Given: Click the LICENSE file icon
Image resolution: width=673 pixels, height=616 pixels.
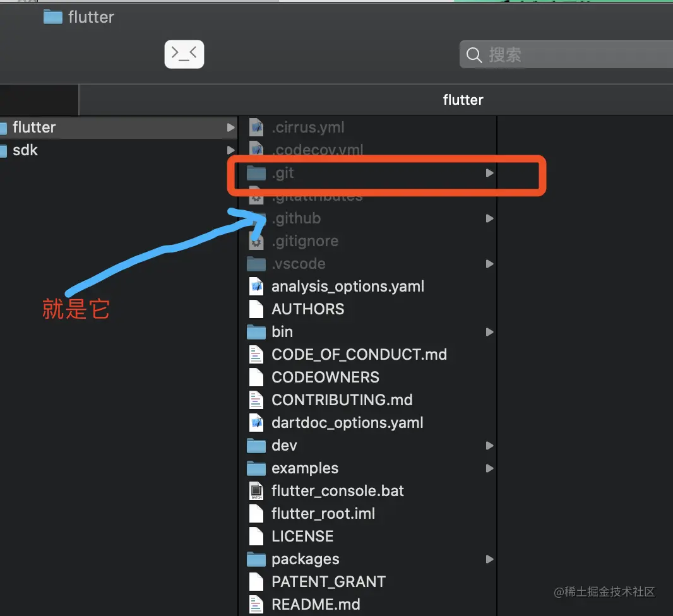Looking at the screenshot, I should coord(256,536).
